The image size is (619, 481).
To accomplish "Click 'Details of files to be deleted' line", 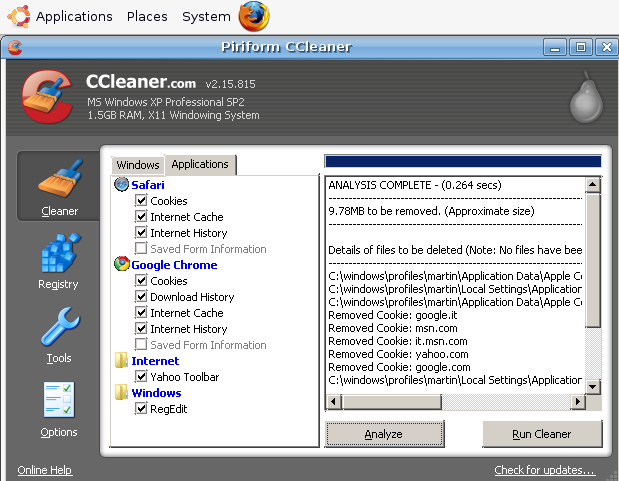I will point(455,250).
